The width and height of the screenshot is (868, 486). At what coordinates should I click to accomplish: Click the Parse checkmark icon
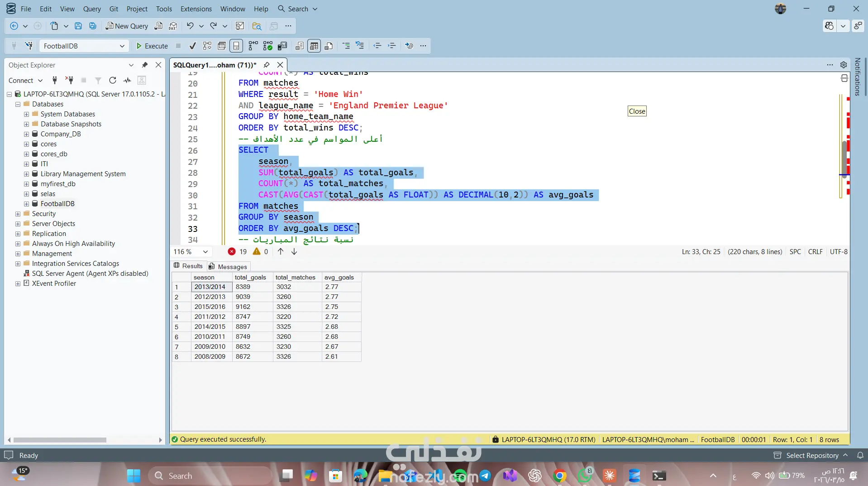pos(192,46)
